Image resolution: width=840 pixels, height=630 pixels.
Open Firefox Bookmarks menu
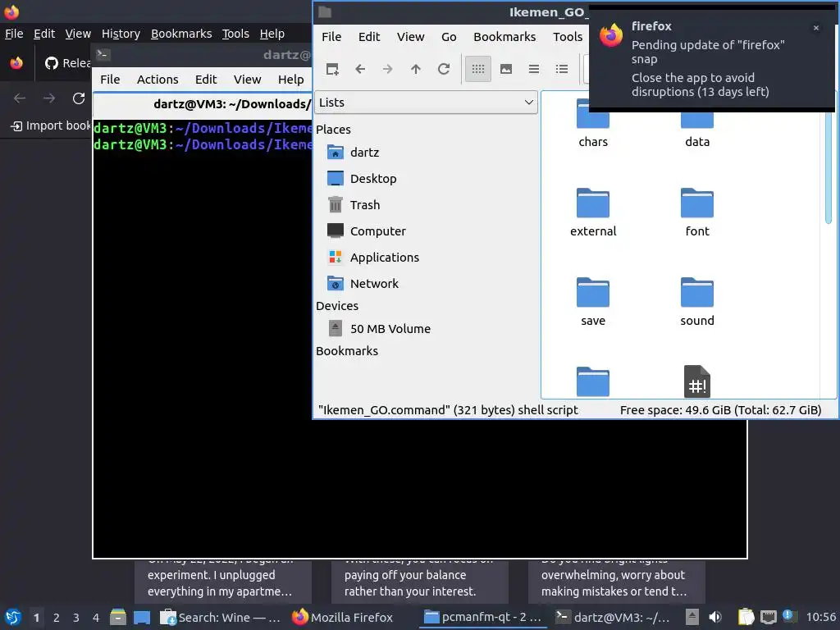(181, 34)
